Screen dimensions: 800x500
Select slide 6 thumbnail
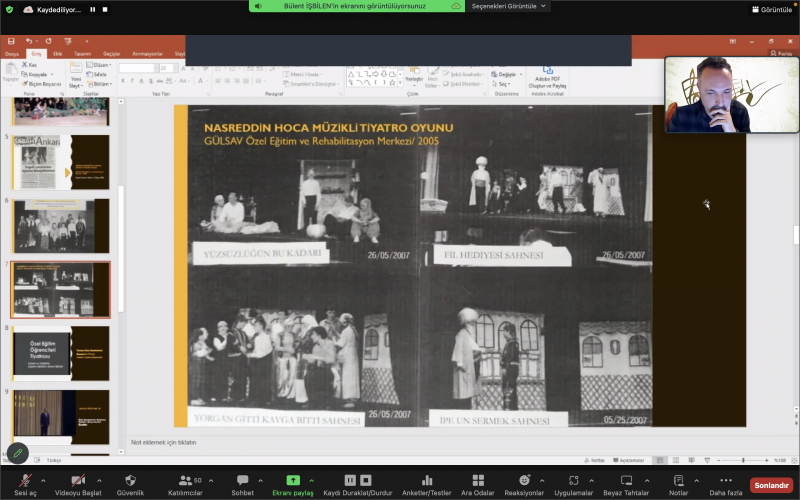pyautogui.click(x=61, y=226)
